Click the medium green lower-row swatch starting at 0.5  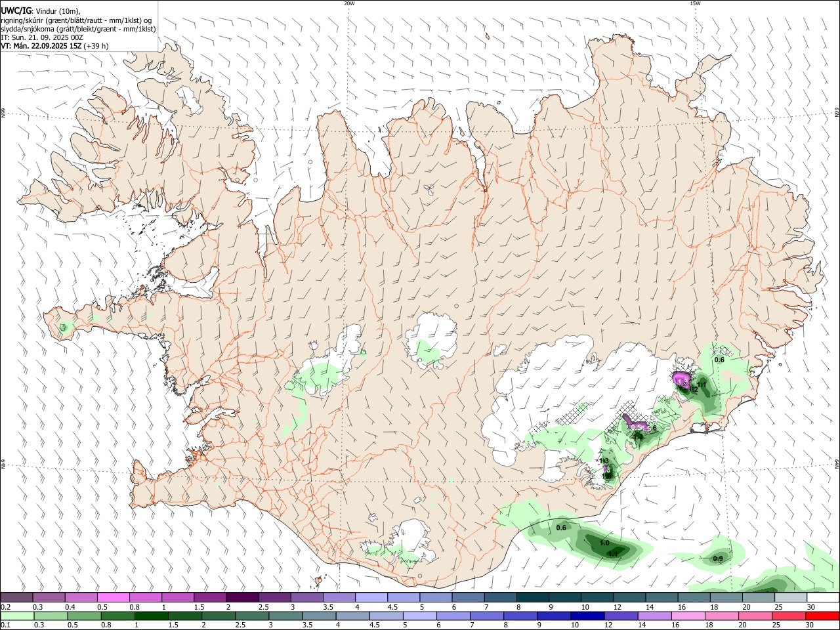[84, 616]
